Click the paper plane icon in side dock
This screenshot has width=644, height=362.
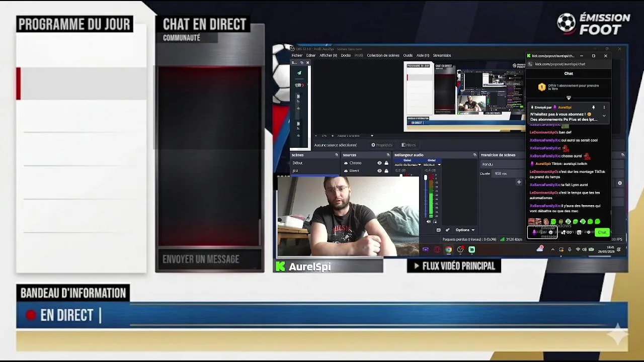(x=299, y=72)
